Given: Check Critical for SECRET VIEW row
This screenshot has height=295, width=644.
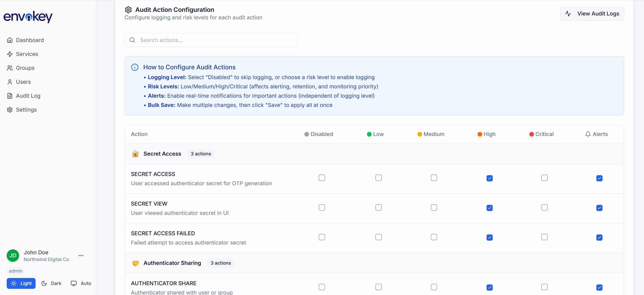Looking at the screenshot, I should (x=545, y=207).
